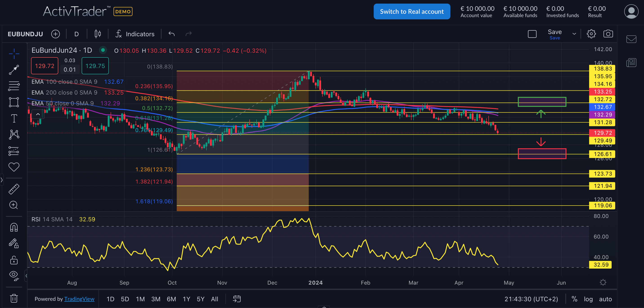Enable the magnet snap tool

(14, 227)
